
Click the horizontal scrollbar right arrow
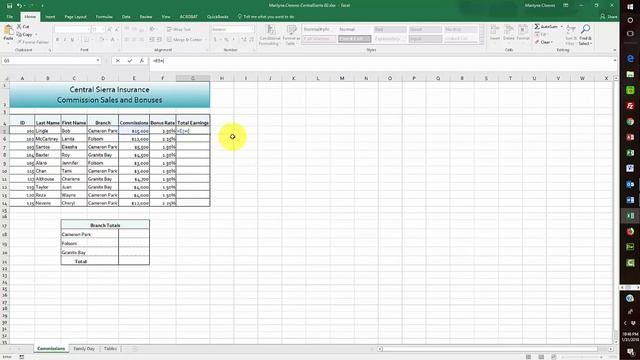click(611, 349)
